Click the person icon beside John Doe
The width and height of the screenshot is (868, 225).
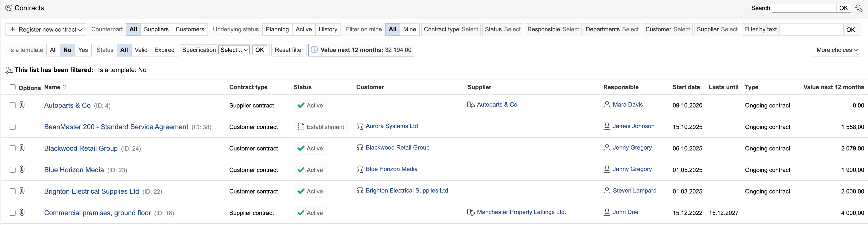607,212
